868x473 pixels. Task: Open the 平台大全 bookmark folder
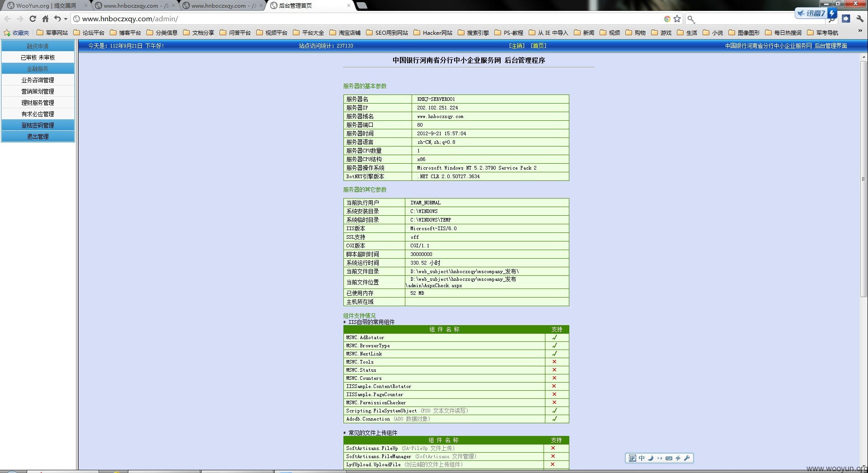pos(308,33)
